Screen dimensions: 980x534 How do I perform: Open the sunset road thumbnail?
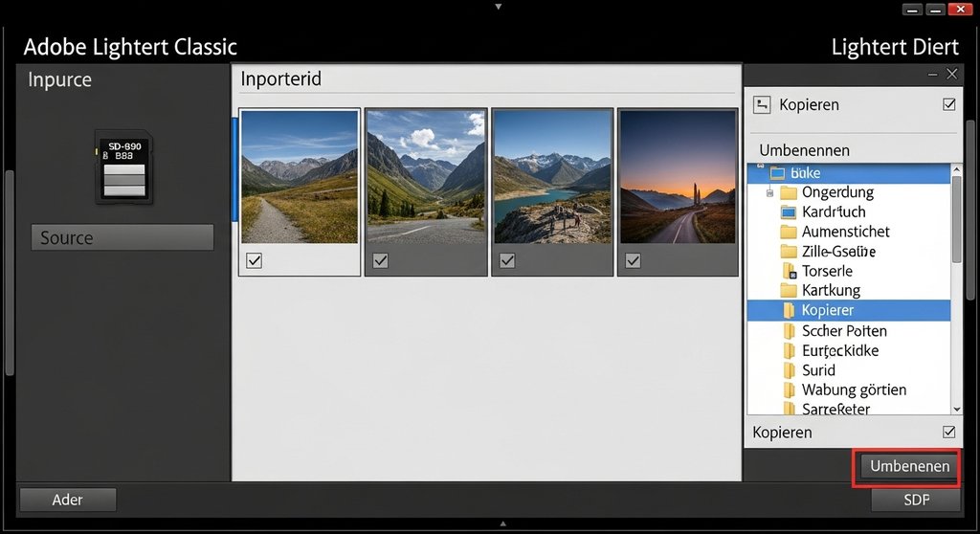point(678,177)
